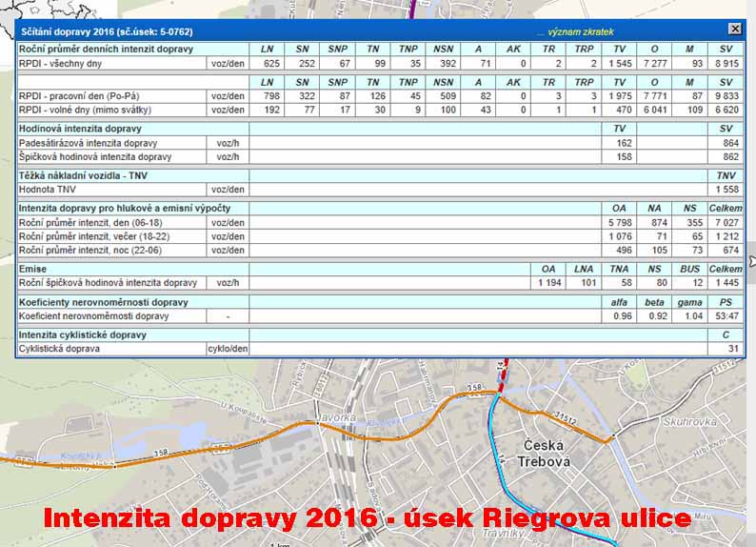Select Celkem value 1 212 in večer row
This screenshot has height=547, width=756.
tap(726, 236)
